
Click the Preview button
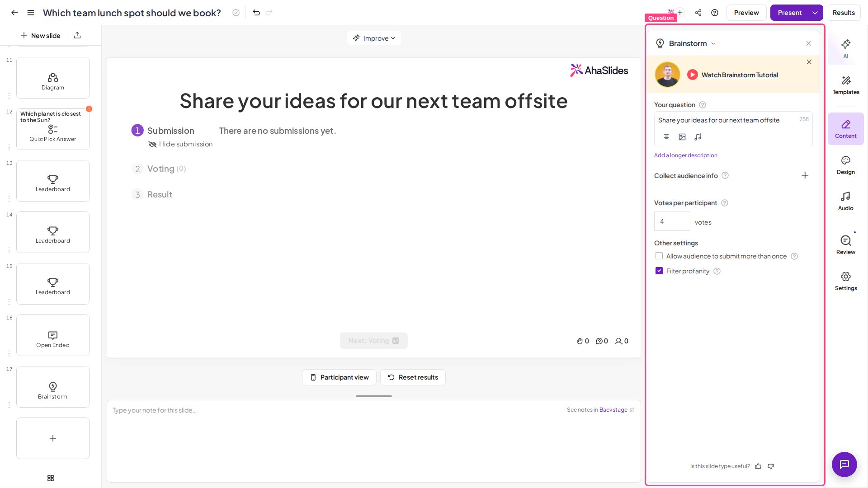[746, 13]
